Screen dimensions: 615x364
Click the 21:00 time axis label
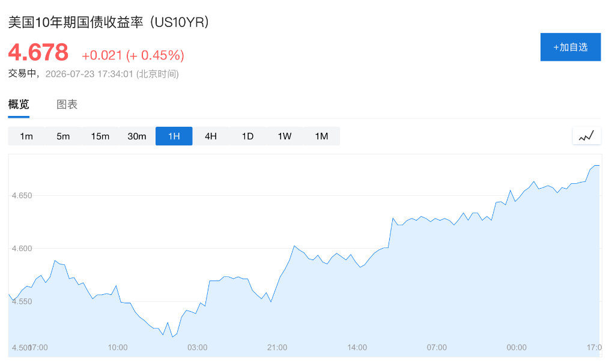pyautogui.click(x=277, y=348)
